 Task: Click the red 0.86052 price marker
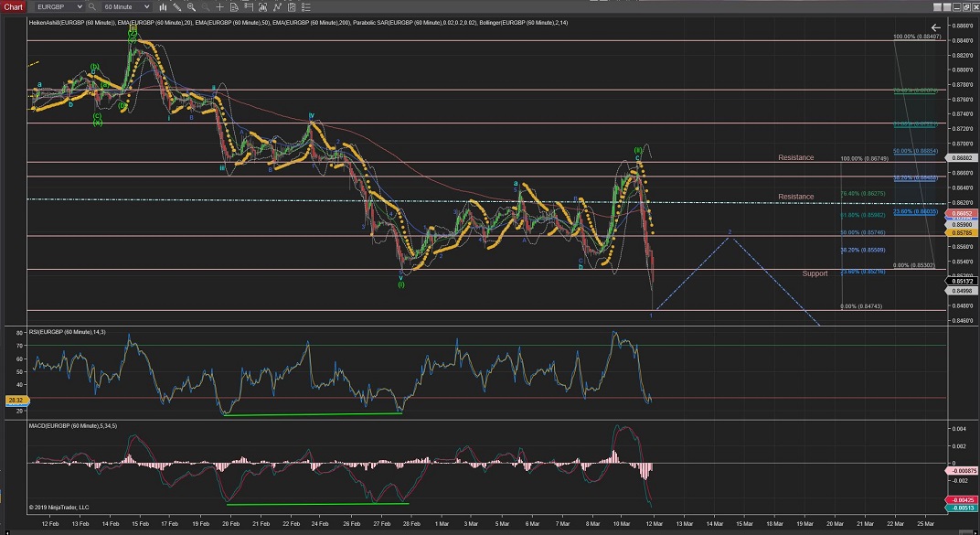[961, 214]
